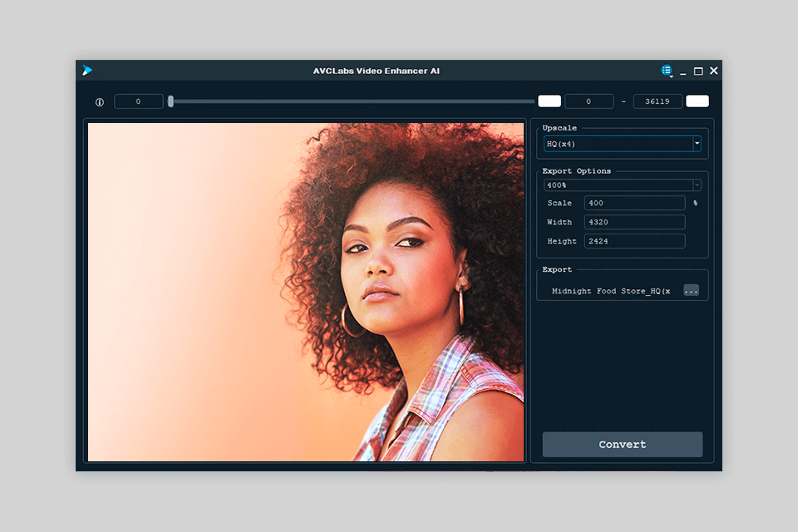Click the info icon beside frame counter
The image size is (798, 532).
pyautogui.click(x=100, y=102)
